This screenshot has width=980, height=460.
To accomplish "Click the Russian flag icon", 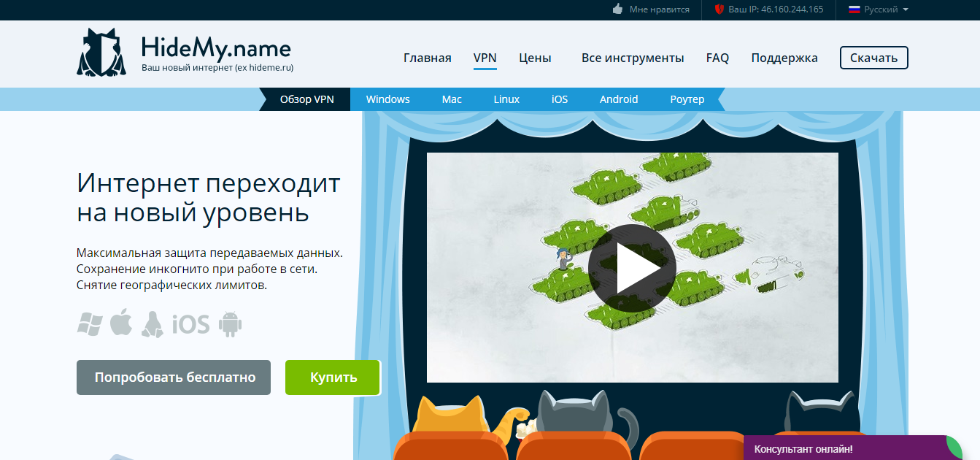I will 854,9.
